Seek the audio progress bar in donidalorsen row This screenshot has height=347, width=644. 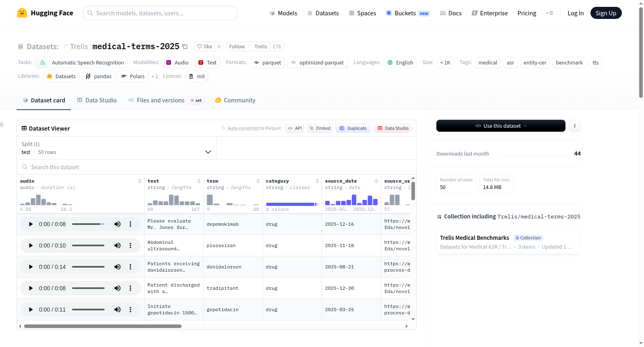[88, 267]
